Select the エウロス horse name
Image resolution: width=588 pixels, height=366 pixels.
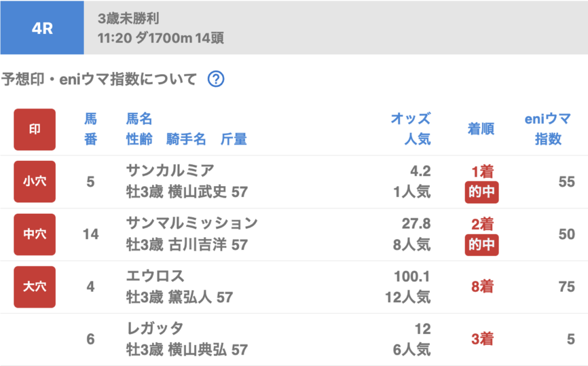tap(155, 276)
